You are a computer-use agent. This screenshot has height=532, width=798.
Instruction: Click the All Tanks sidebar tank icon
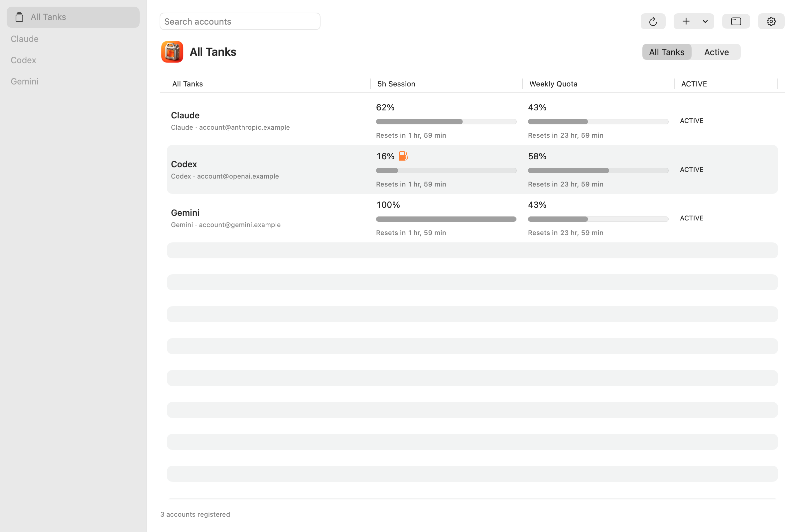[19, 17]
